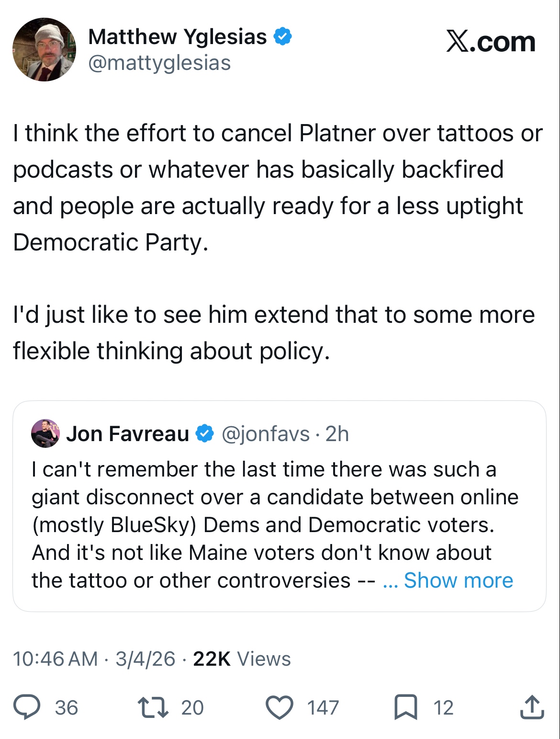Bookmark this tweet
This screenshot has height=739, width=560.
point(405,707)
